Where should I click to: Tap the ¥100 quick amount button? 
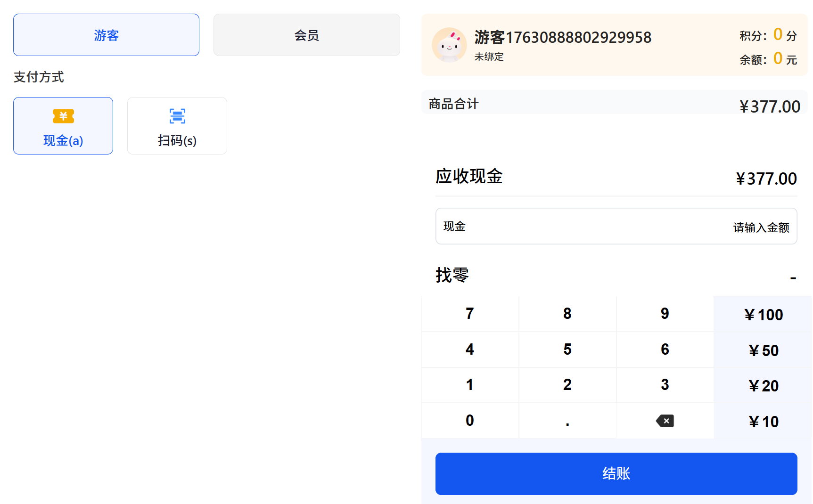click(763, 314)
